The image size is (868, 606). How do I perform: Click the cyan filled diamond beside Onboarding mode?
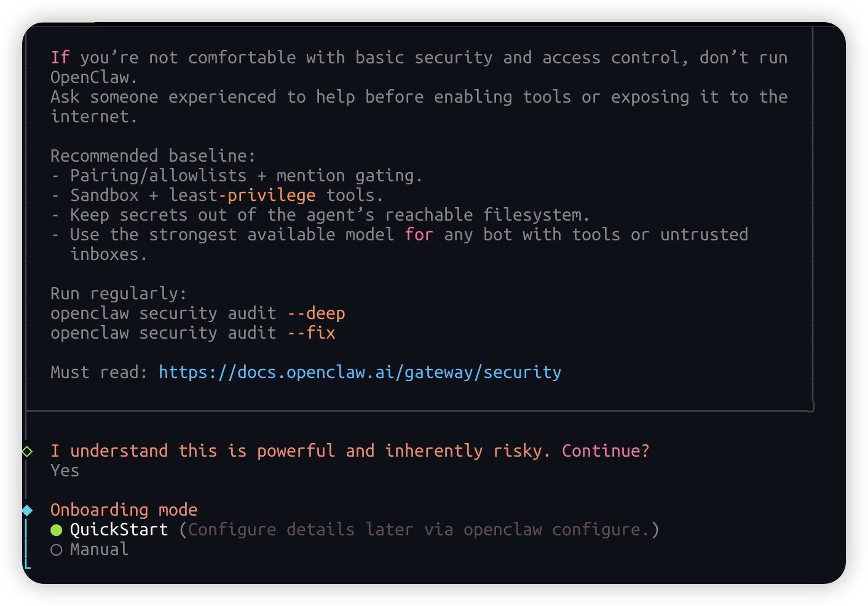27,510
